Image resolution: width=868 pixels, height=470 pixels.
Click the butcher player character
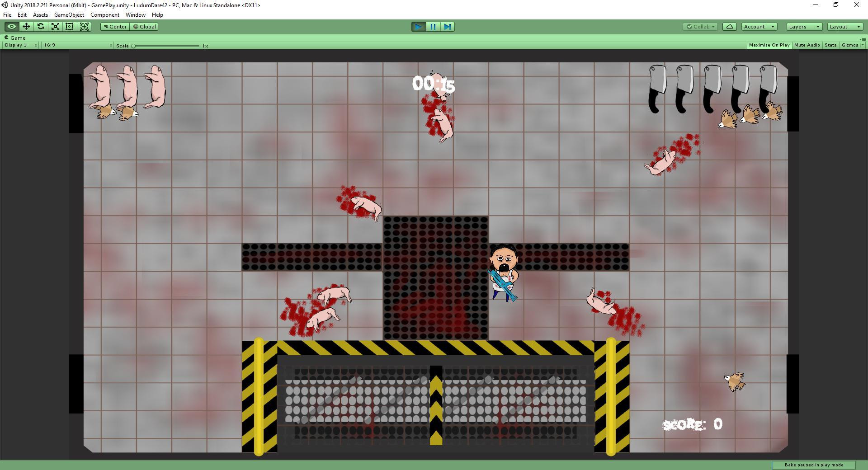pos(504,273)
